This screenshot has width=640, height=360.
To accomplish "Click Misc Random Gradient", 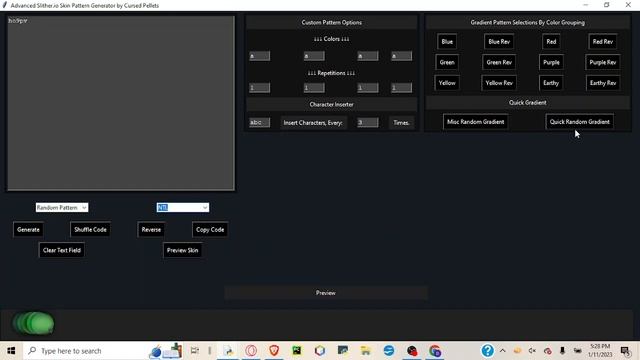I will tap(476, 122).
